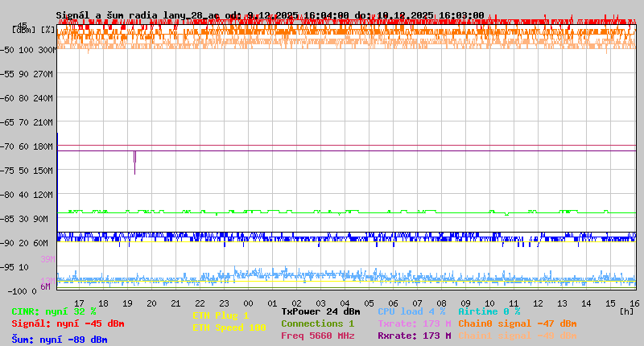
Task: Click hour label '08' on the time axis
Action: click(441, 303)
